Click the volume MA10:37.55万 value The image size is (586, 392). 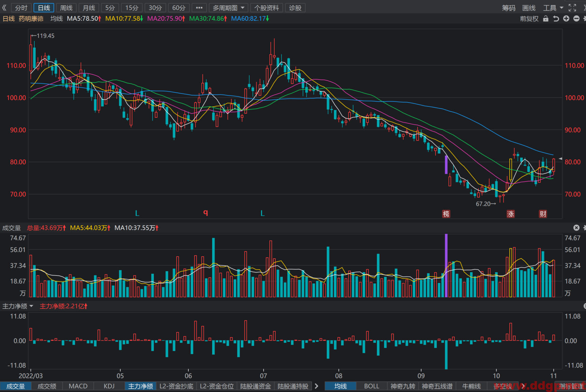[136, 228]
